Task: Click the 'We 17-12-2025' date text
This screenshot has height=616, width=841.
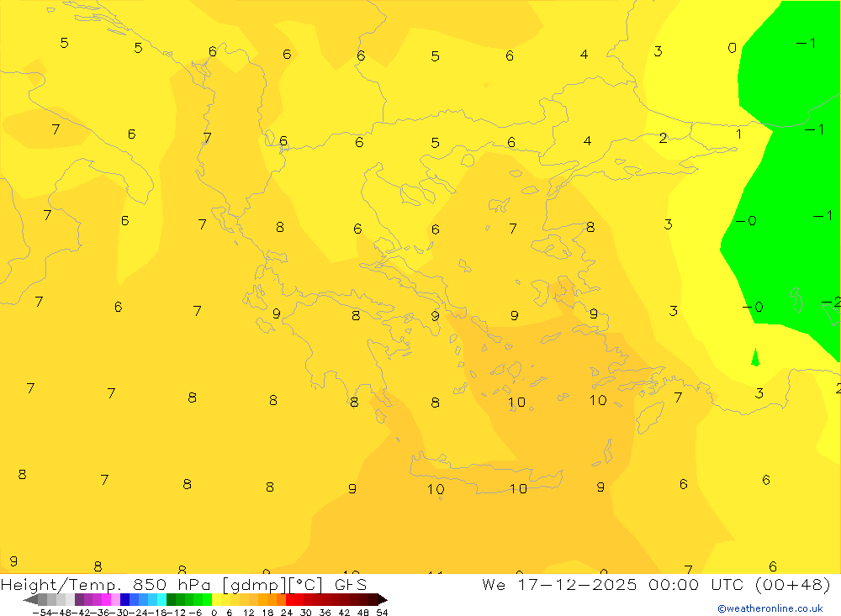Action: pyautogui.click(x=559, y=584)
